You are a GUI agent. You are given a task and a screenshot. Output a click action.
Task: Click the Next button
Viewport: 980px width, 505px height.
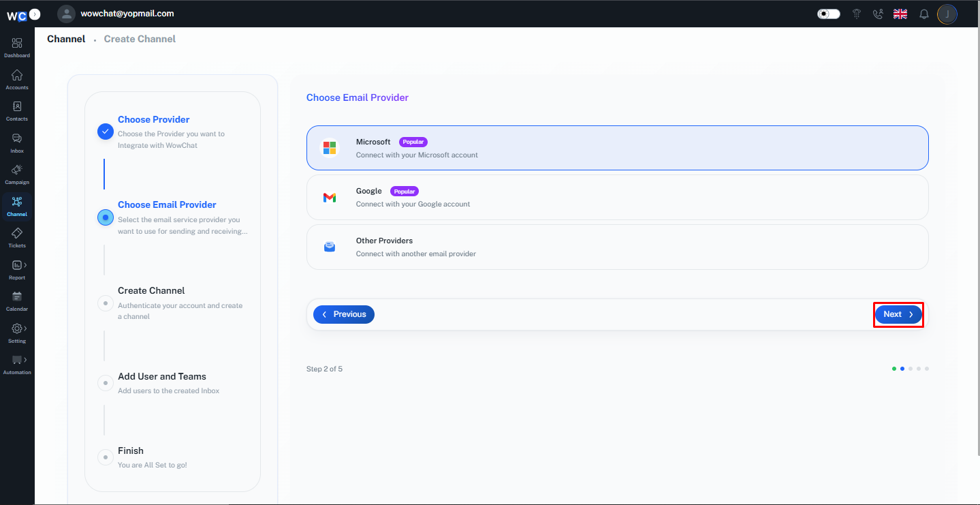tap(898, 314)
